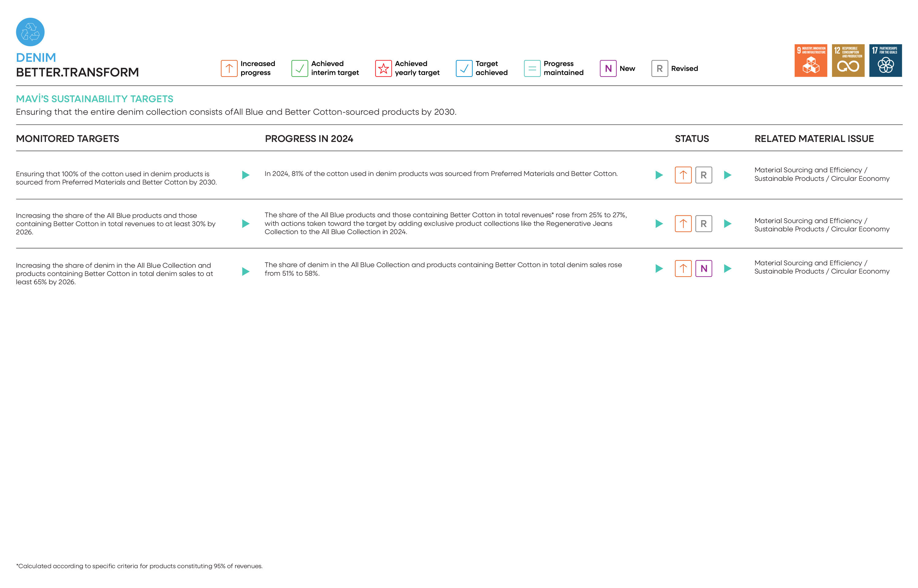The image size is (918, 588).
Task: Click the SDG 9 Industry Innovation icon
Action: (810, 60)
